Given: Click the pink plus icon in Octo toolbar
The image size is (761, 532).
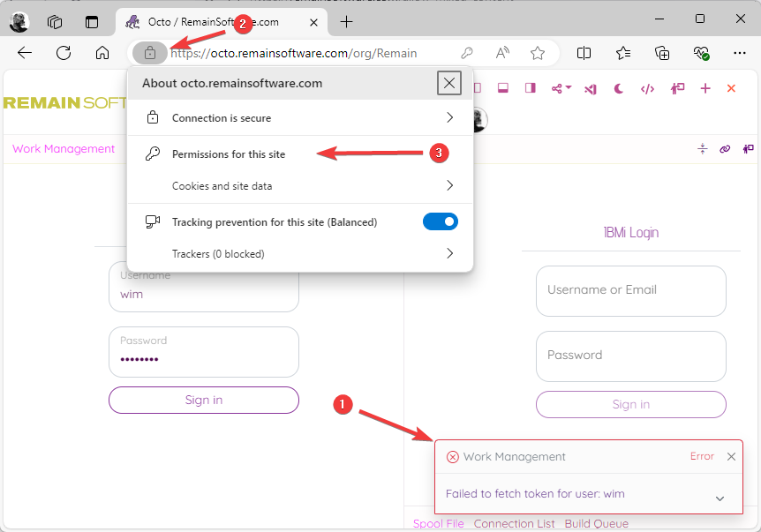Looking at the screenshot, I should [x=705, y=88].
